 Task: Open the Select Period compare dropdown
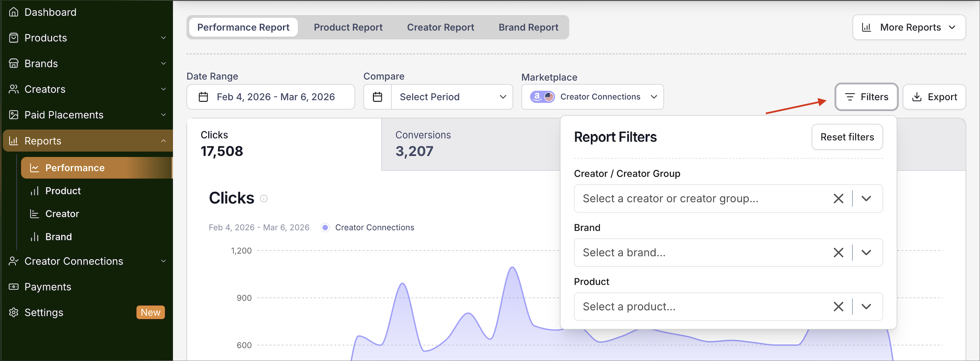tap(452, 97)
